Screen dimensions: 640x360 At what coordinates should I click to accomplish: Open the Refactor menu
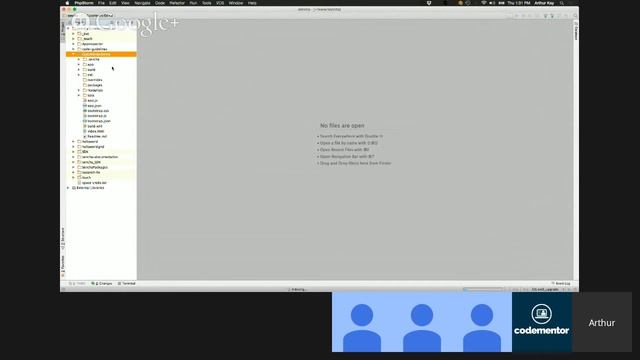(x=177, y=3)
